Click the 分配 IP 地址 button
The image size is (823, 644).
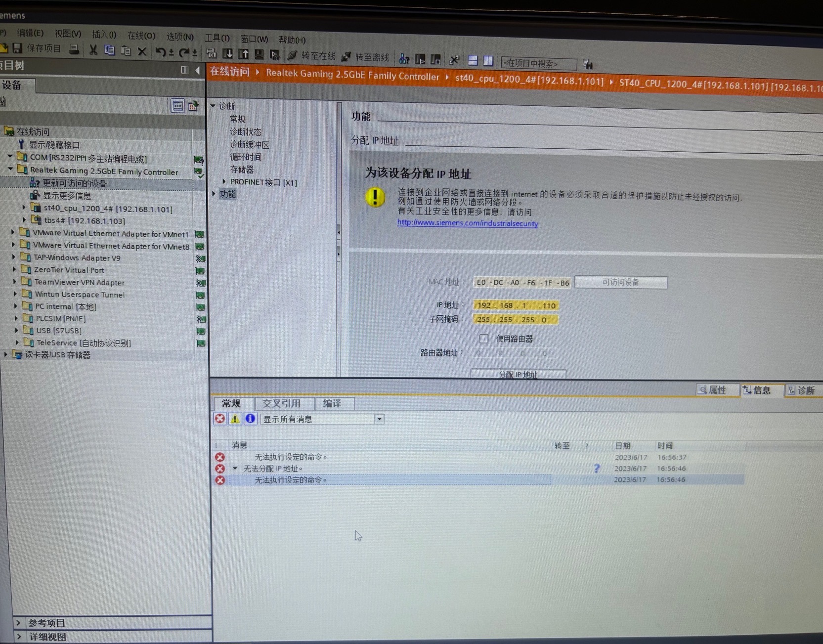tap(518, 374)
